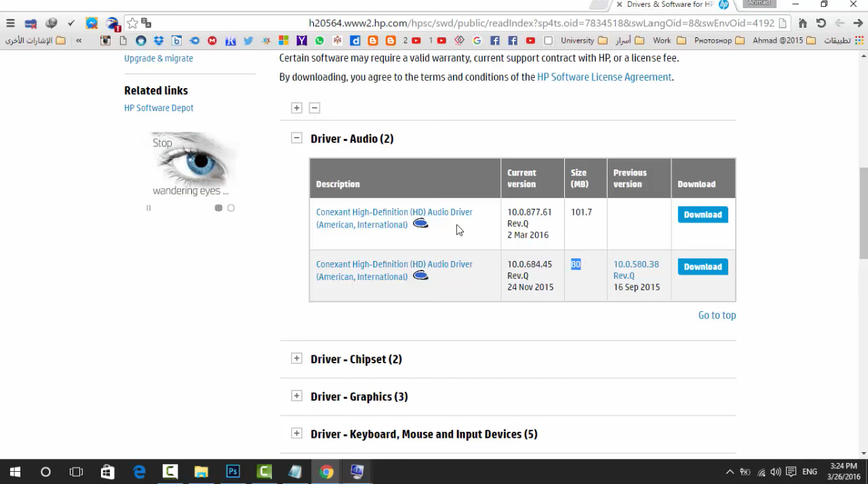868x484 pixels.
Task: Open File Explorer from taskbar
Action: 201,472
